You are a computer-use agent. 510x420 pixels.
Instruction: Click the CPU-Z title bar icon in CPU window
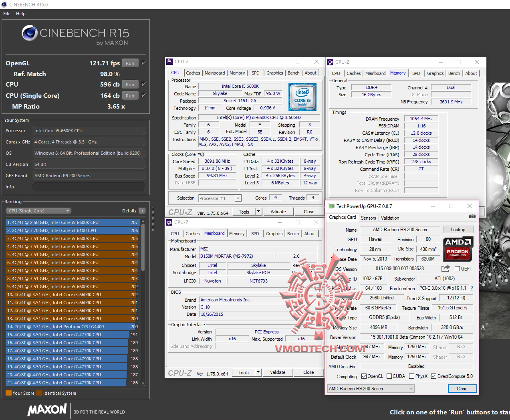169,62
